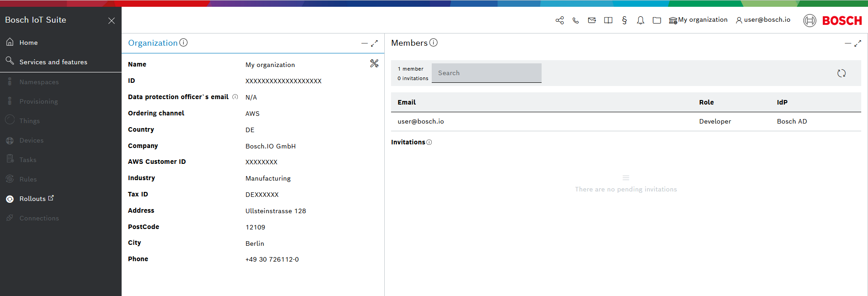Click the info icon next to Members title

(x=434, y=43)
